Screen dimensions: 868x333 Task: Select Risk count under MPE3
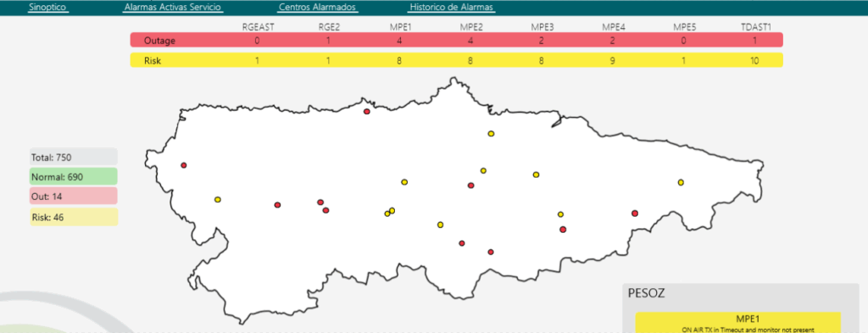(542, 61)
